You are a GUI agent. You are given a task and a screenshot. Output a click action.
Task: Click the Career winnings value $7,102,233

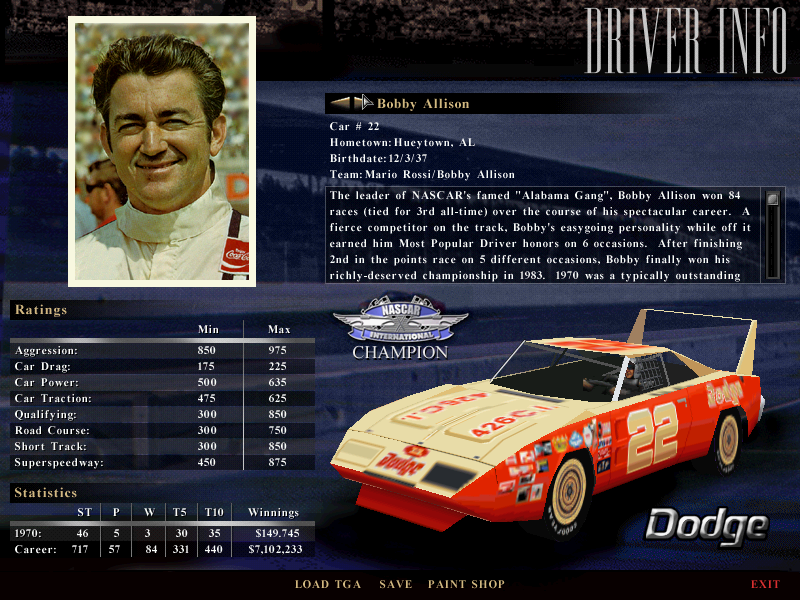[x=276, y=549]
